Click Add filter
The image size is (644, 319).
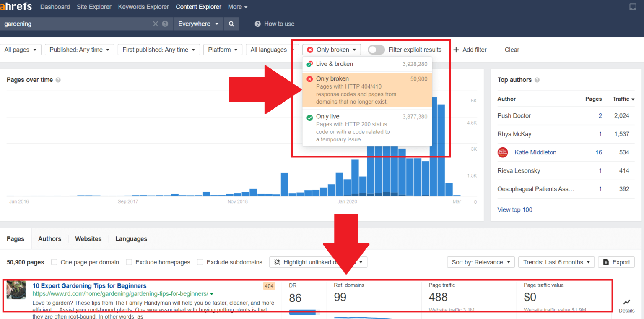pos(470,50)
